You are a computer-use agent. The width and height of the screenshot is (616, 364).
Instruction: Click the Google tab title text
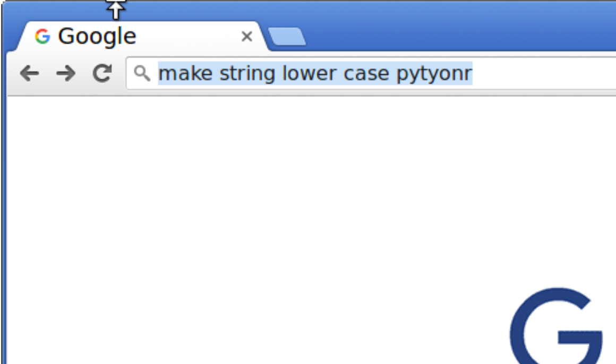(97, 36)
